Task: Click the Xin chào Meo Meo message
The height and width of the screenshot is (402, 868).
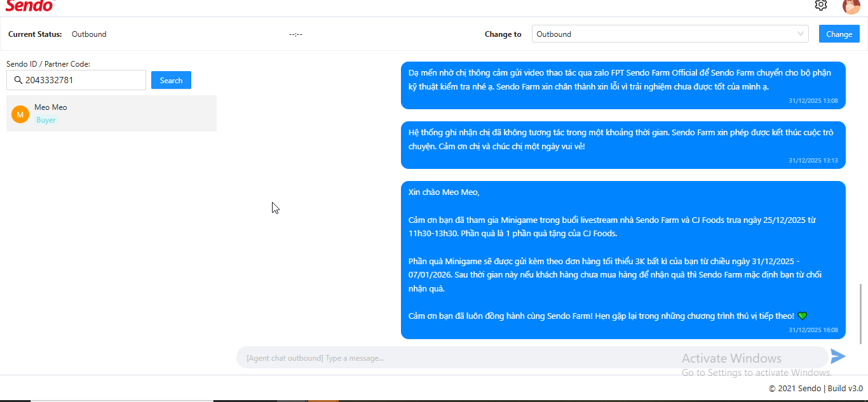Action: tap(623, 260)
